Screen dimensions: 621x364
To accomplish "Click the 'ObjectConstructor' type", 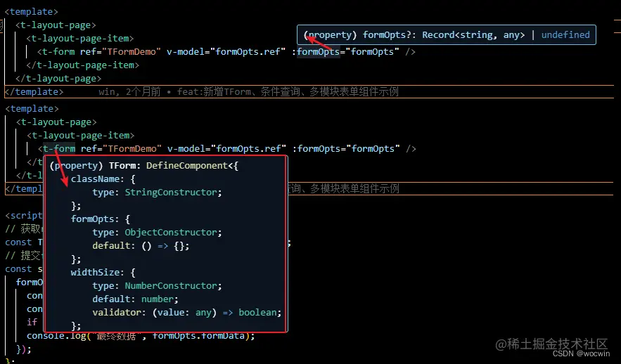I will coord(171,233).
